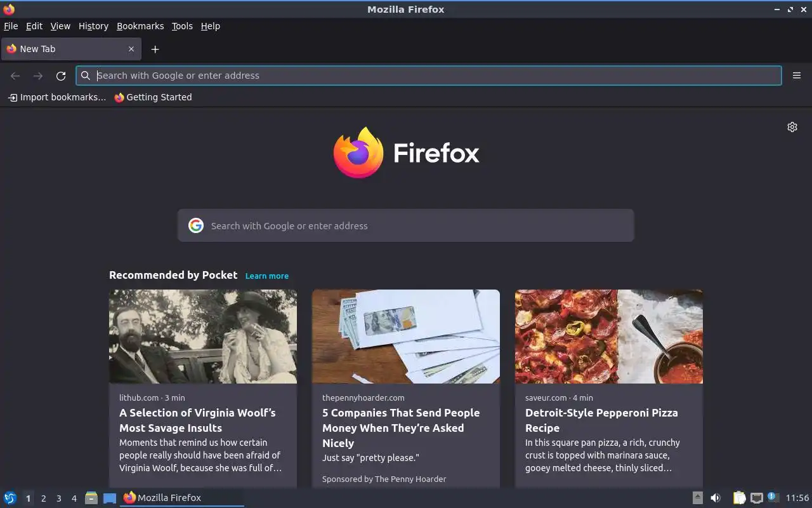This screenshot has width=812, height=508.
Task: Switch to workspace 4 in taskbar
Action: pos(74,498)
